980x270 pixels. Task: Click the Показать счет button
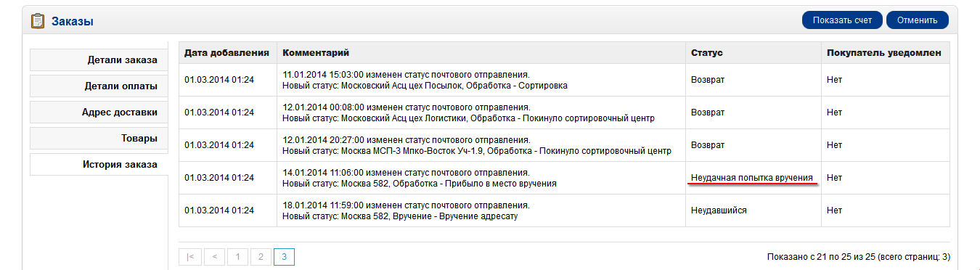point(842,20)
